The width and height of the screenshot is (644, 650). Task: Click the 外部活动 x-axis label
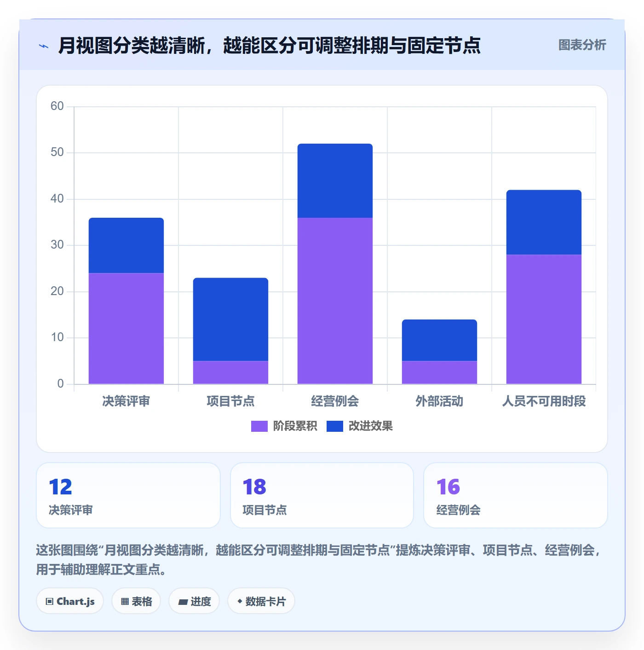click(x=439, y=401)
